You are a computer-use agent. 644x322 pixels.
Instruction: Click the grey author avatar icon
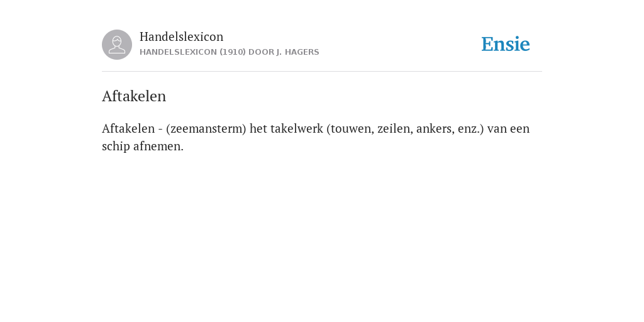coord(117,45)
